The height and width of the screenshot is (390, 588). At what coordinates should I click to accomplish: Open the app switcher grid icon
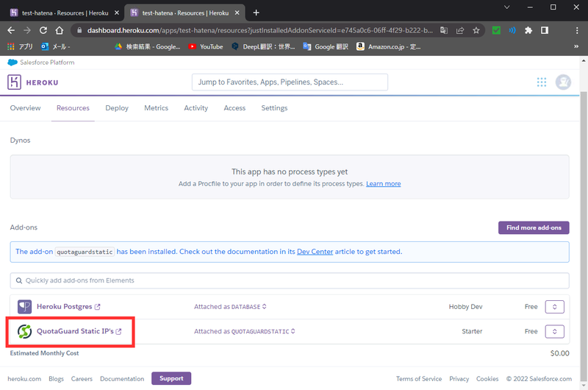click(542, 82)
